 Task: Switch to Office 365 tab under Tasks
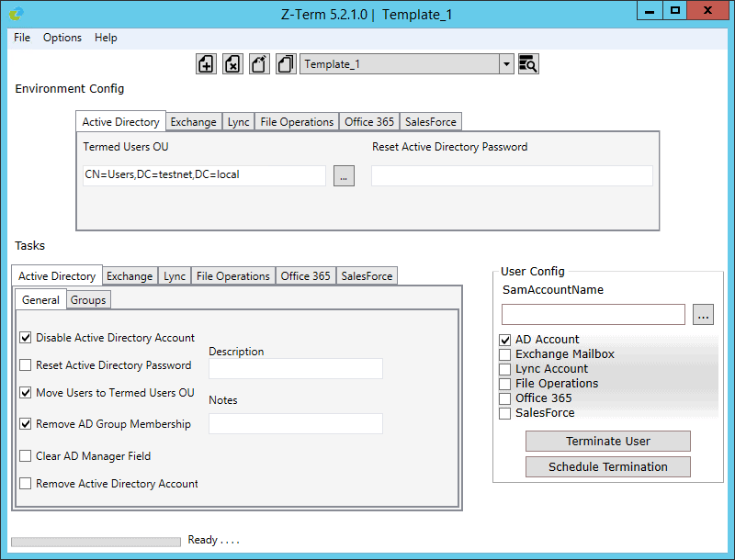click(x=306, y=276)
